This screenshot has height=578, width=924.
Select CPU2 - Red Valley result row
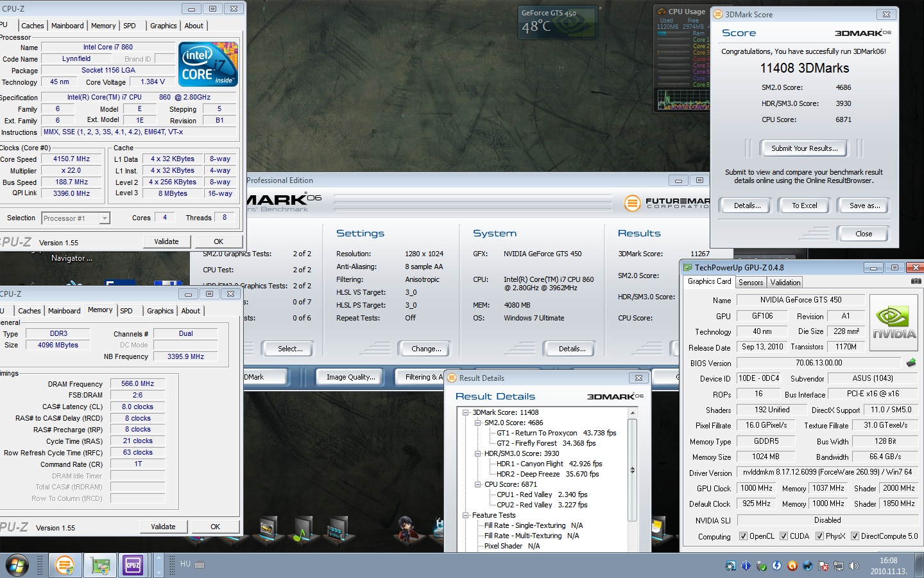(542, 505)
